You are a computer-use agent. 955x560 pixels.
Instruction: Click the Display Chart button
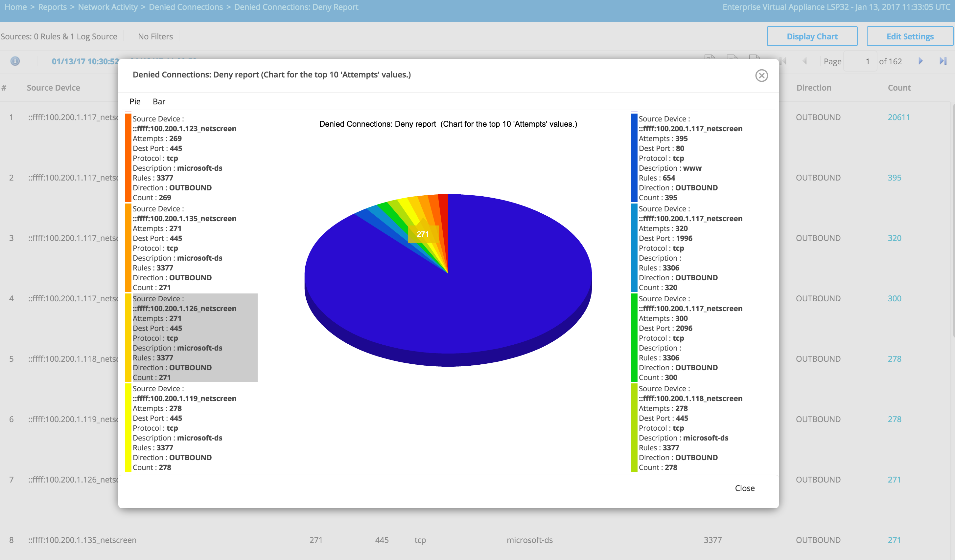click(x=812, y=36)
